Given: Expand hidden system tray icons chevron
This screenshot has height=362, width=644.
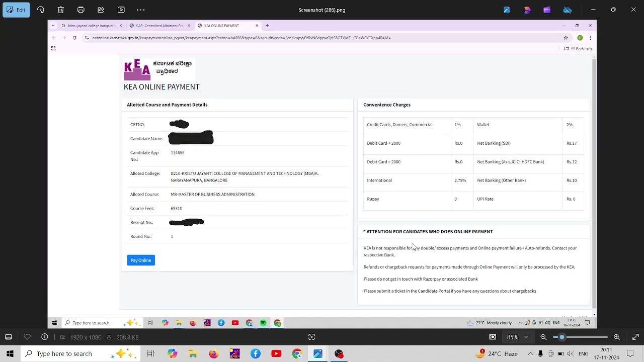Looking at the screenshot, I should coord(530,354).
